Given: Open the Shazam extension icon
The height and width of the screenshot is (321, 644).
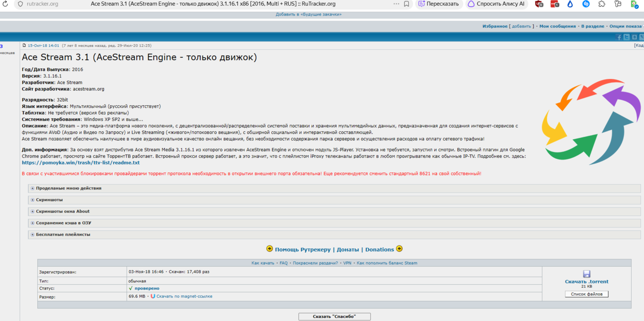Looking at the screenshot, I should 586,4.
